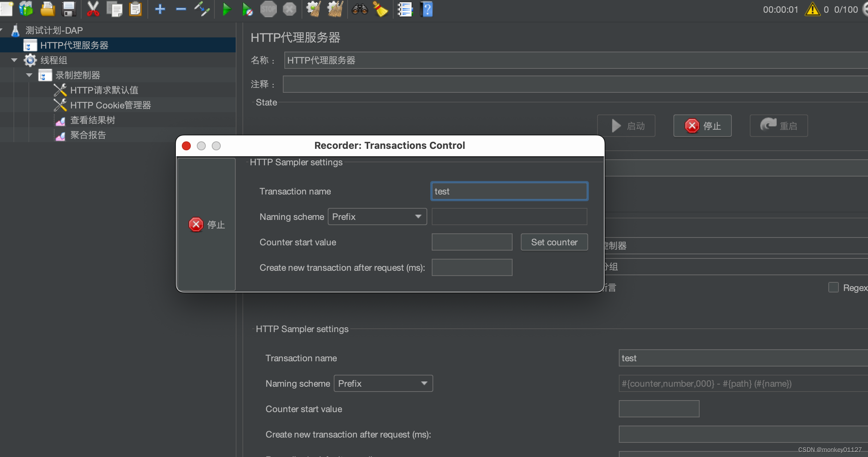
Task: Clear results with single broom gear icon
Action: (314, 9)
